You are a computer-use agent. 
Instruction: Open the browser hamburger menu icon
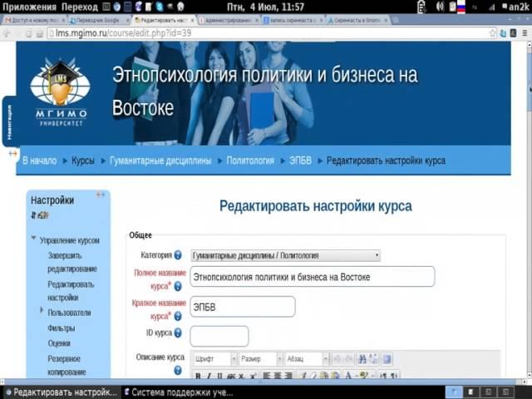pyautogui.click(x=525, y=33)
